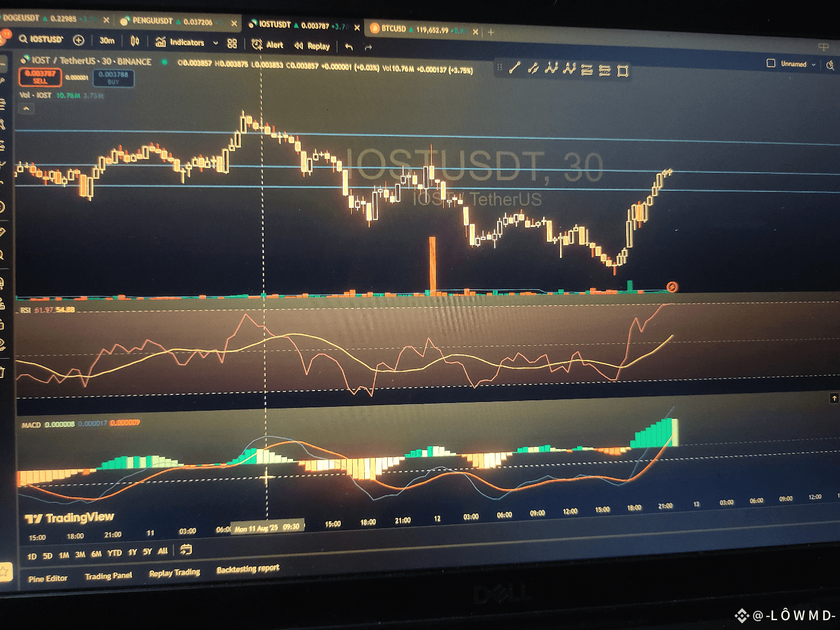
Task: Expand the indicators favorites dropdown arrow
Action: point(215,43)
